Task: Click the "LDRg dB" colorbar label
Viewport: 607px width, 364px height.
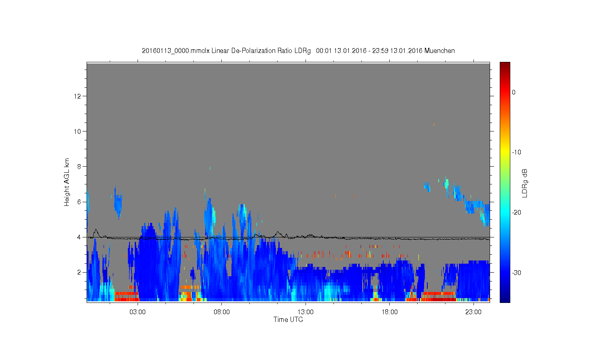Action: [525, 183]
